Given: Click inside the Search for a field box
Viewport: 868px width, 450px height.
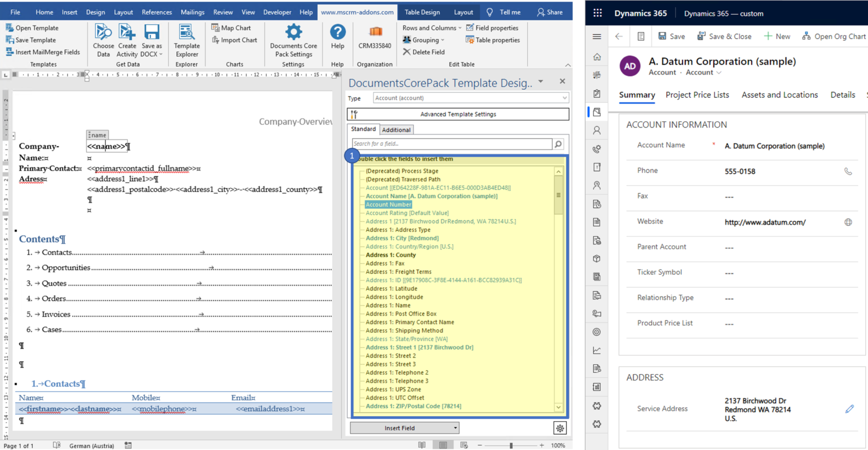Looking at the screenshot, I should click(452, 144).
